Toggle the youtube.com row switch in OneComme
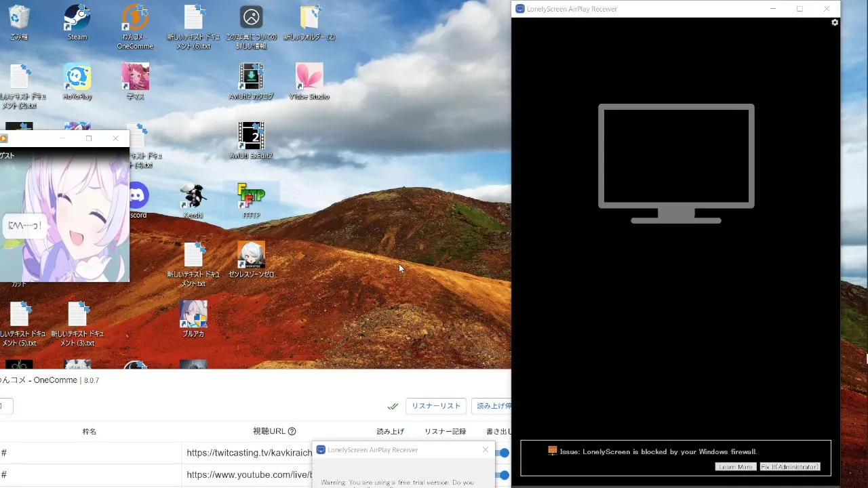Screen dimensions: 868x488 tap(503, 475)
